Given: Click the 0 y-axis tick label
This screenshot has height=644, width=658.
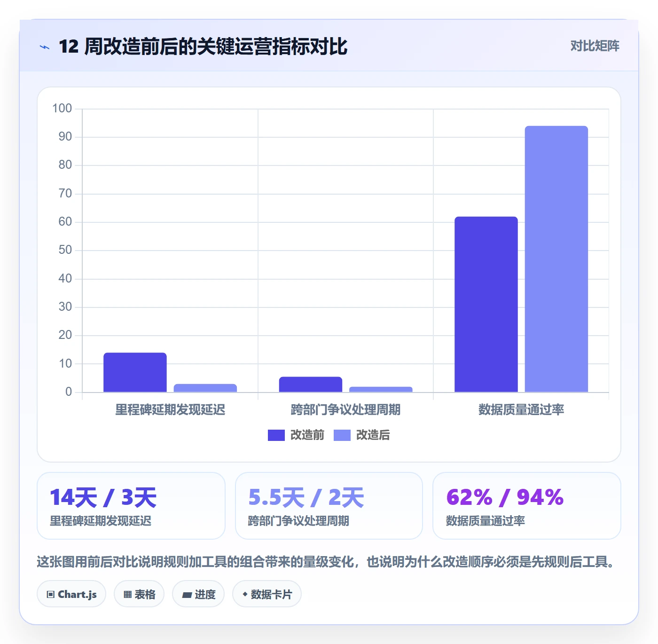Looking at the screenshot, I should 69,392.
